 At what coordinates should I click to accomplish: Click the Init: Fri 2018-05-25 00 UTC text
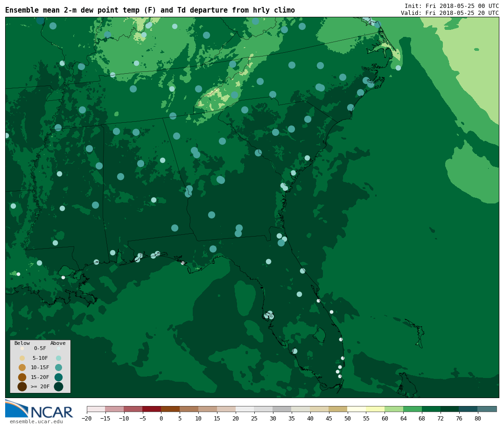tap(452, 6)
